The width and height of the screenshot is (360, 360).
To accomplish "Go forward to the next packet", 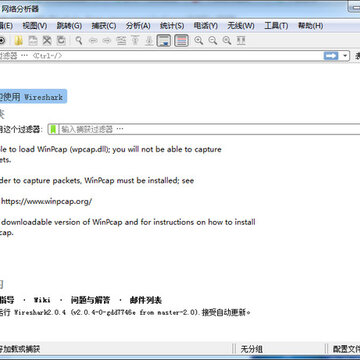I will coord(107,41).
